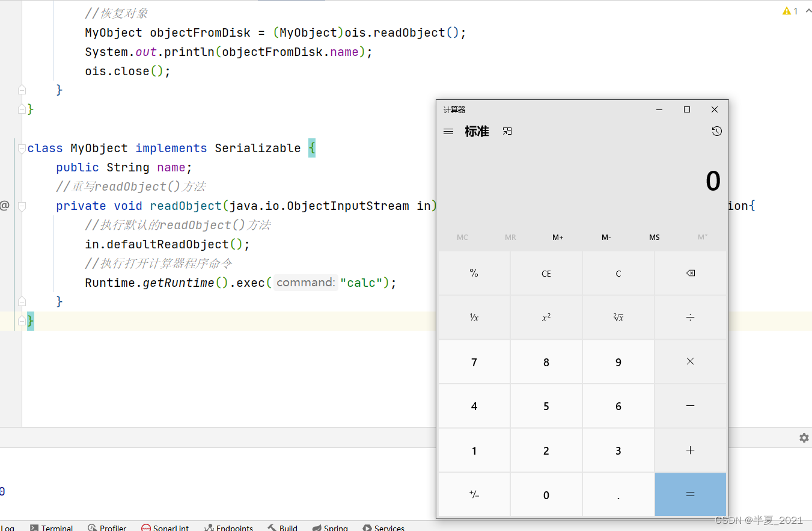
Task: Open the Services tool window tab
Action: pos(383,527)
